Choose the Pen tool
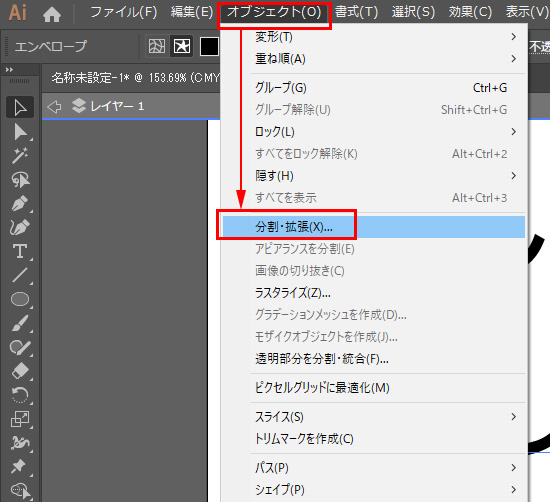This screenshot has width=550, height=502. pyautogui.click(x=20, y=203)
